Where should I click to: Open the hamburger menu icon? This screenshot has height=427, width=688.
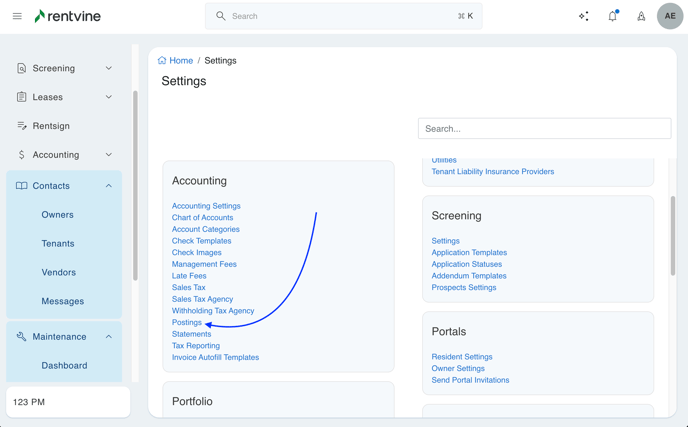pos(17,16)
